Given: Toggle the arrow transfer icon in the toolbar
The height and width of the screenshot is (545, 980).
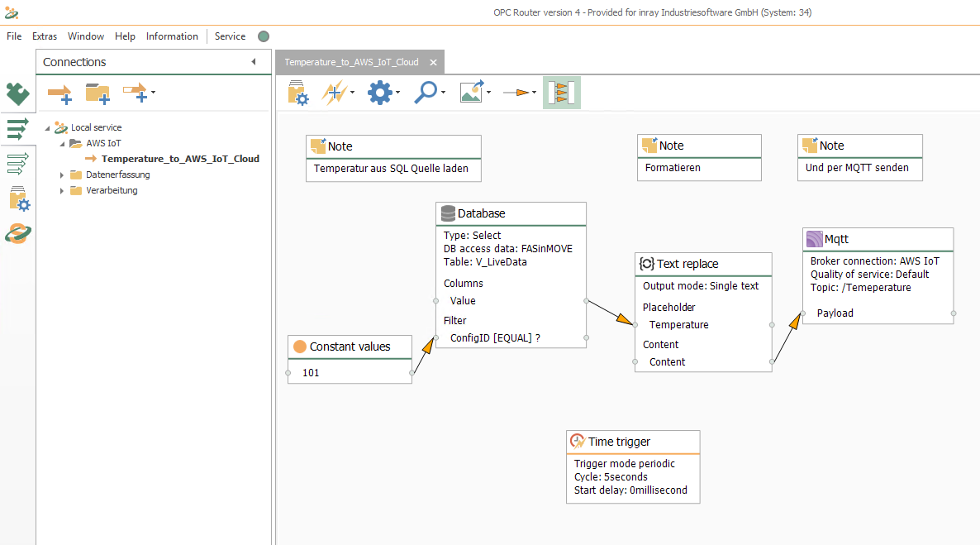Looking at the screenshot, I should (516, 93).
